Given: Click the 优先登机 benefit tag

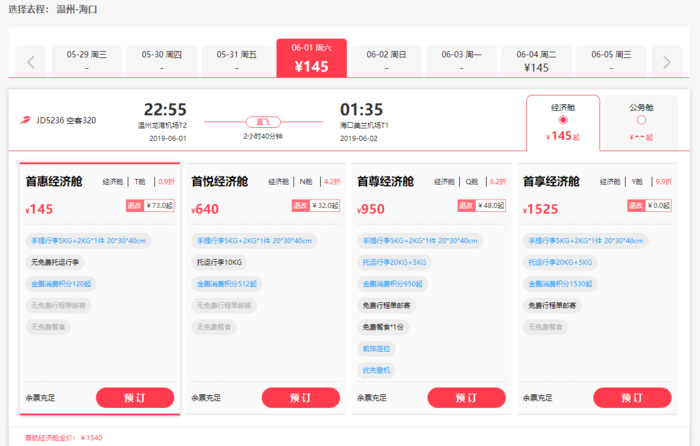Looking at the screenshot, I should (x=376, y=370).
